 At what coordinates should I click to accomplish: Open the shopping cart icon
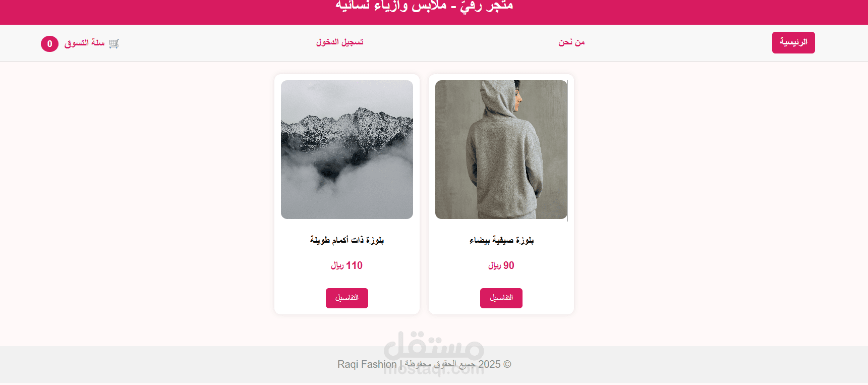click(x=114, y=43)
